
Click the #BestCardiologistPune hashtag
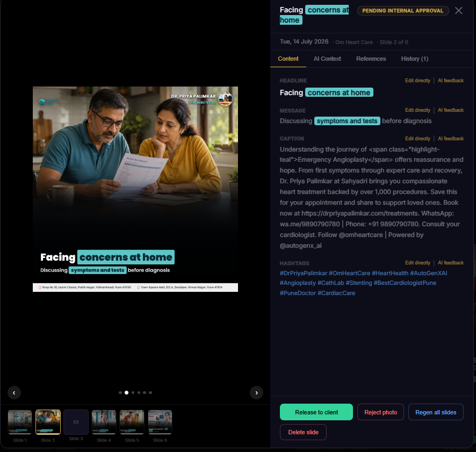pyautogui.click(x=405, y=283)
